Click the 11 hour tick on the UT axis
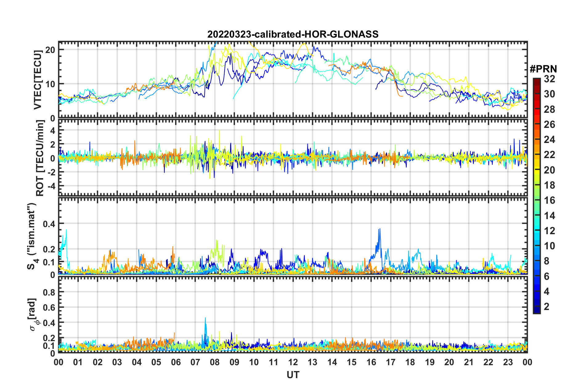This screenshot has height=392, width=586. pyautogui.click(x=274, y=362)
